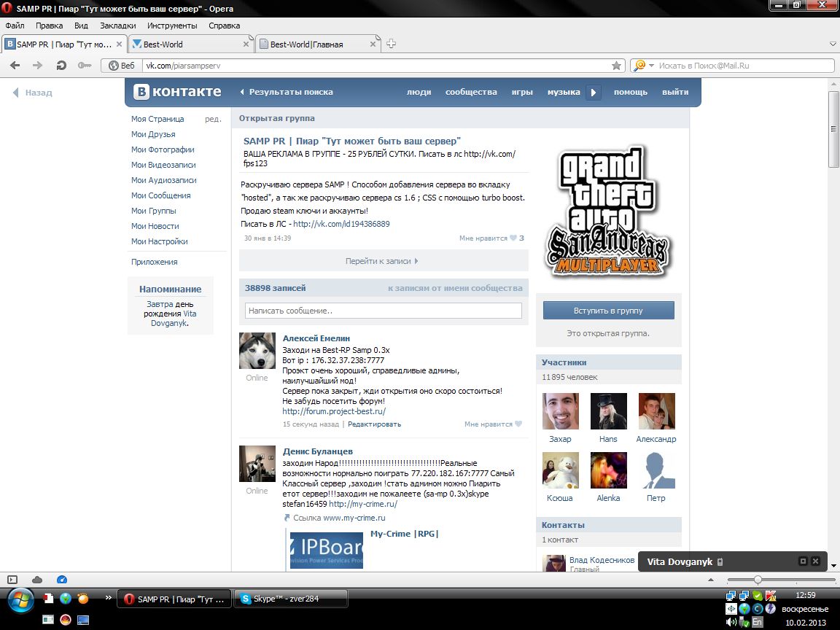The height and width of the screenshot is (630, 840).
Task: Open Мои Сообщения in sidebar
Action: (160, 195)
